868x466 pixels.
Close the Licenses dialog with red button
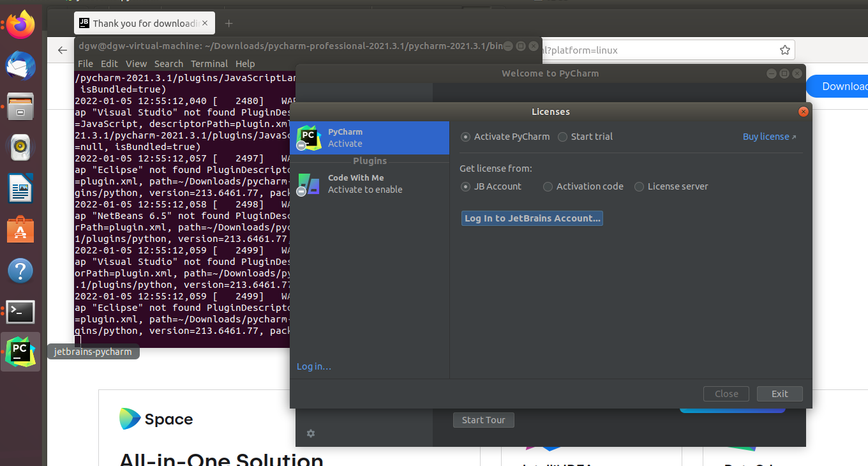point(804,112)
